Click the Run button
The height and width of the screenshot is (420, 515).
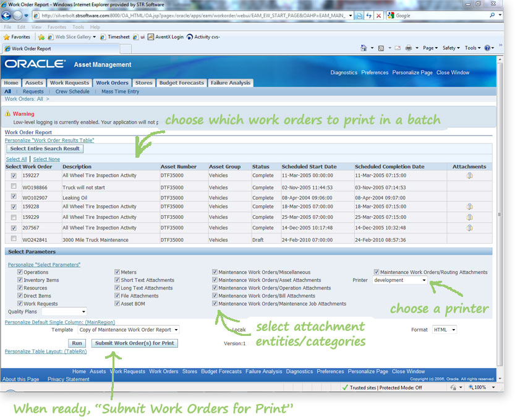tap(77, 343)
